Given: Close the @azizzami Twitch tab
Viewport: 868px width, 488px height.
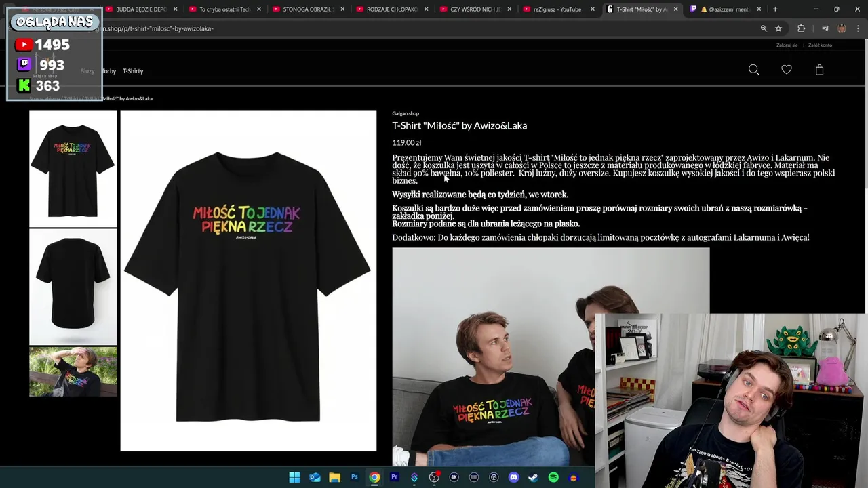Looking at the screenshot, I should coord(759,9).
